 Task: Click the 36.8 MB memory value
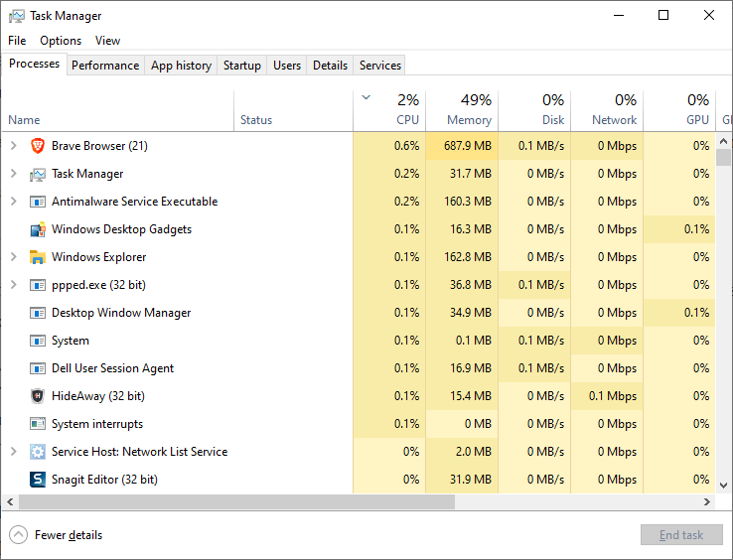click(x=470, y=285)
